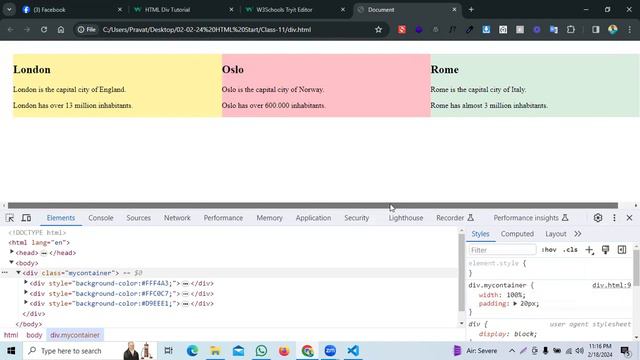The image size is (640, 360).
Task: Open File Explorer from the taskbar
Action: (x=215, y=351)
